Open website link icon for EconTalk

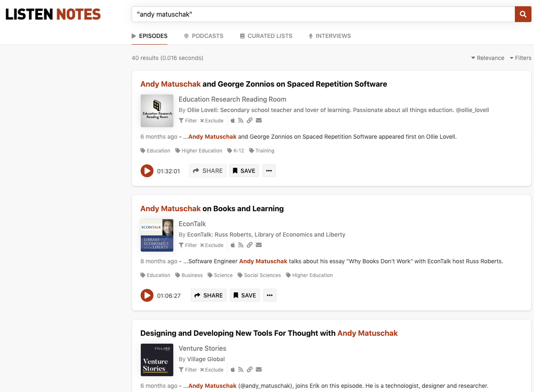[250, 245]
